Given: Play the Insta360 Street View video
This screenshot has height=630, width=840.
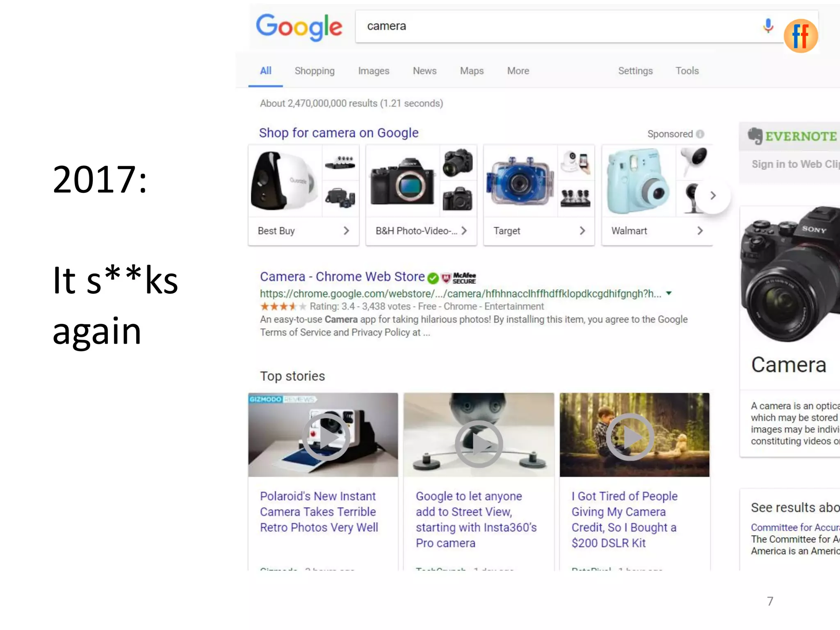Looking at the screenshot, I should (x=479, y=444).
